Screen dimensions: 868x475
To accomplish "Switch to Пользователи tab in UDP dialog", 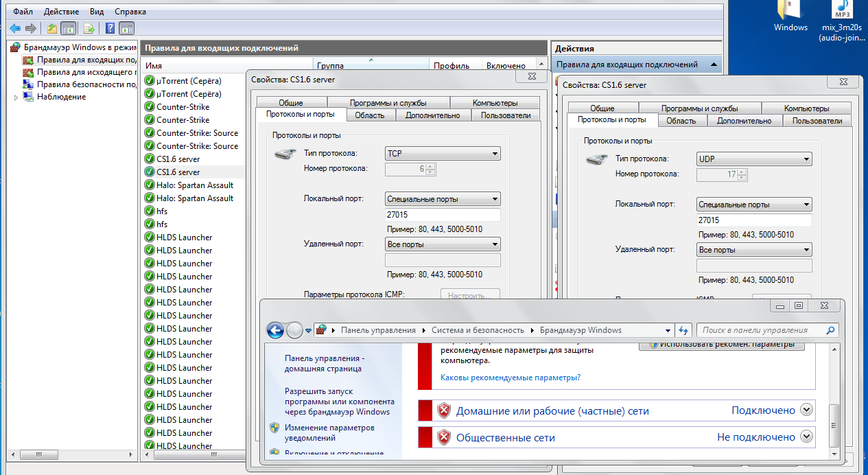I will [817, 121].
